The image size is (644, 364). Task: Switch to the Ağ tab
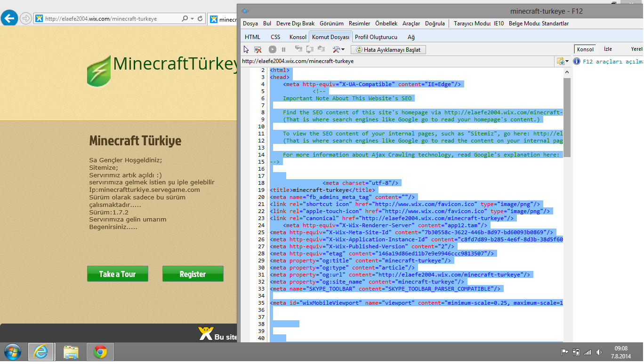pos(411,37)
